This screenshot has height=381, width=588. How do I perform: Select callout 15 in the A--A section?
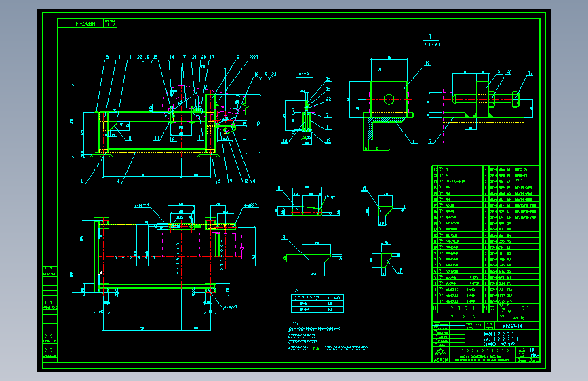[328, 79]
